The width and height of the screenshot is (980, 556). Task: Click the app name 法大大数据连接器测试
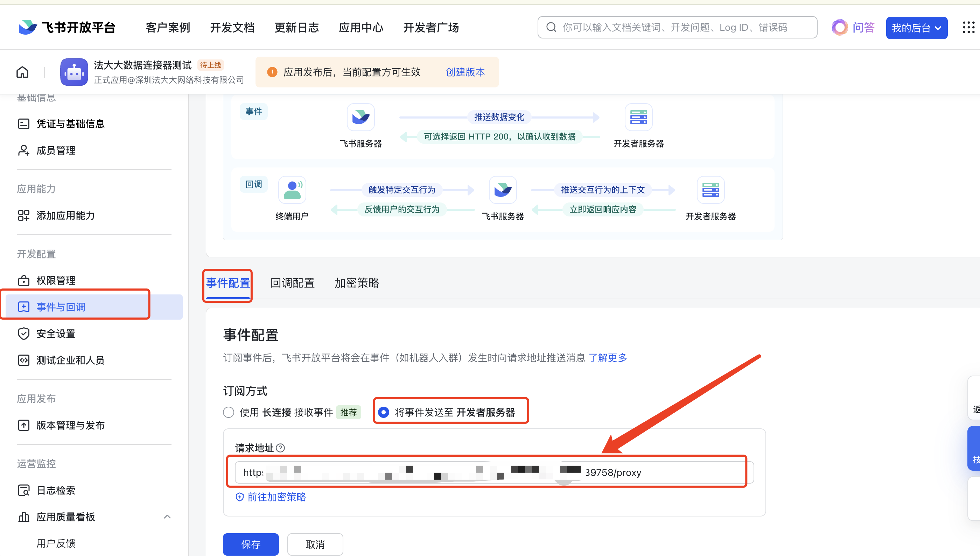pos(142,65)
